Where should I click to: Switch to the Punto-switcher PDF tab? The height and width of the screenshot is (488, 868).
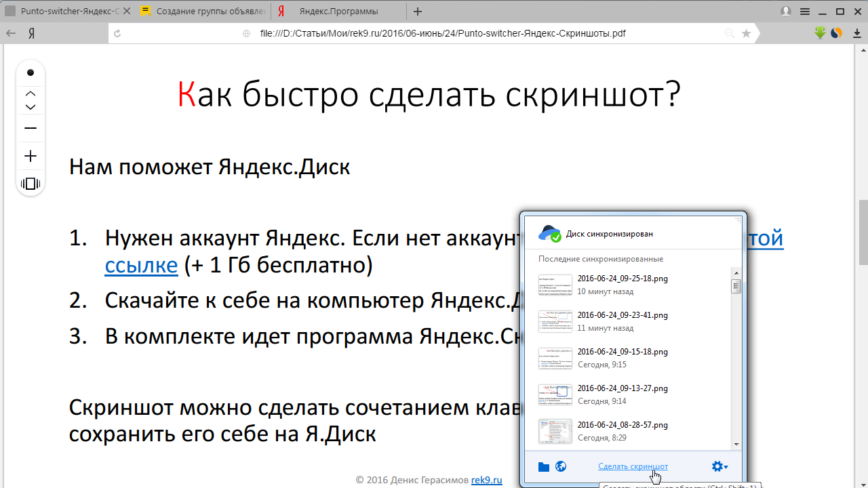click(66, 12)
